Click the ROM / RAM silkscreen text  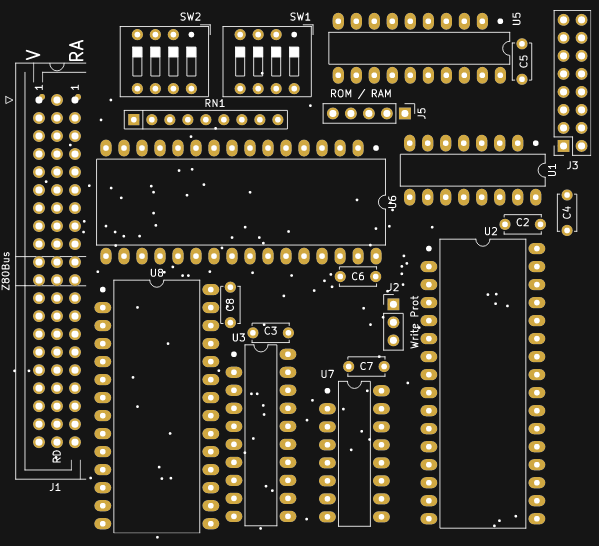(x=361, y=94)
